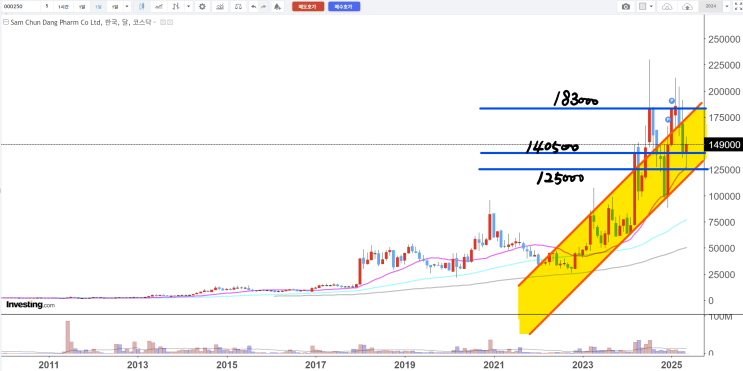This screenshot has width=743, height=371.
Task: Click the 2025 label on time axis
Action: click(671, 365)
